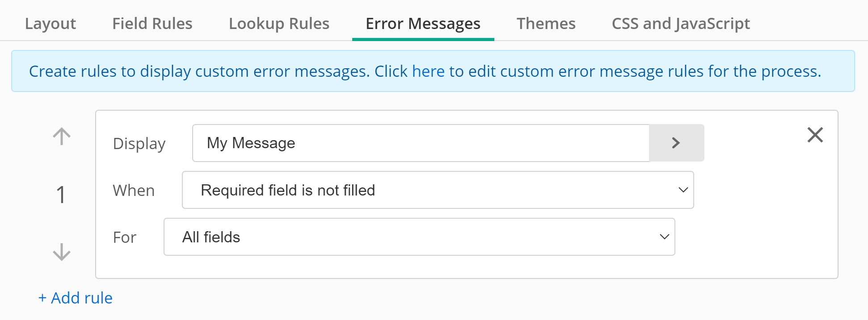Viewport: 868px width, 320px height.
Task: Select the Error Messages tab
Action: point(423,23)
